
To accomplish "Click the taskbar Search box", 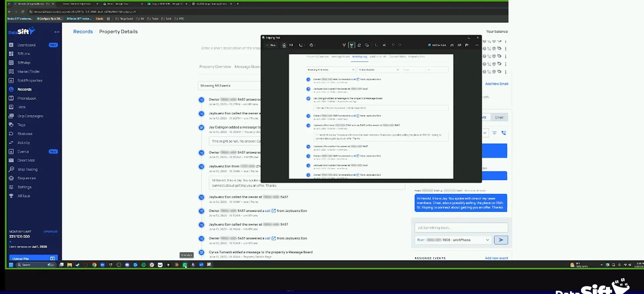I will pyautogui.click(x=35, y=265).
